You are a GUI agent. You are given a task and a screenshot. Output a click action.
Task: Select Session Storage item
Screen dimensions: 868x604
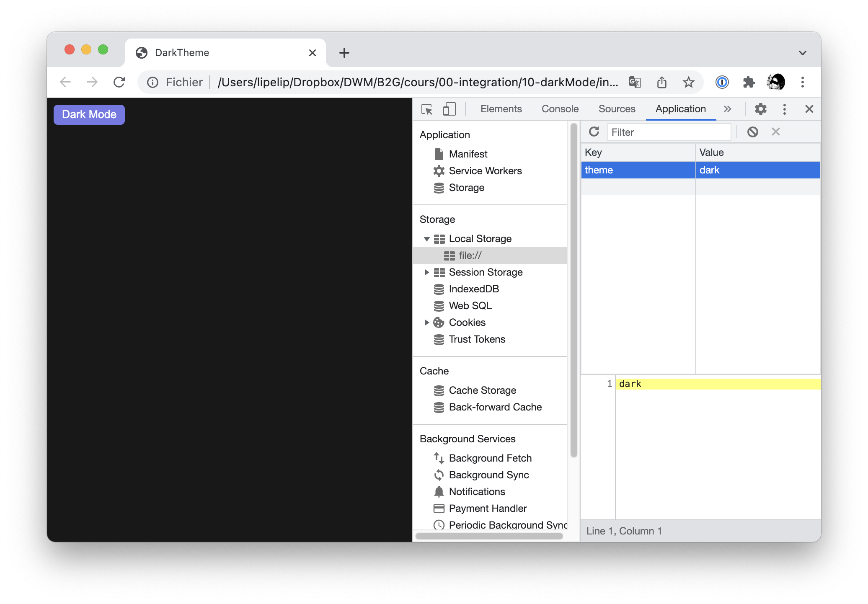pos(486,272)
